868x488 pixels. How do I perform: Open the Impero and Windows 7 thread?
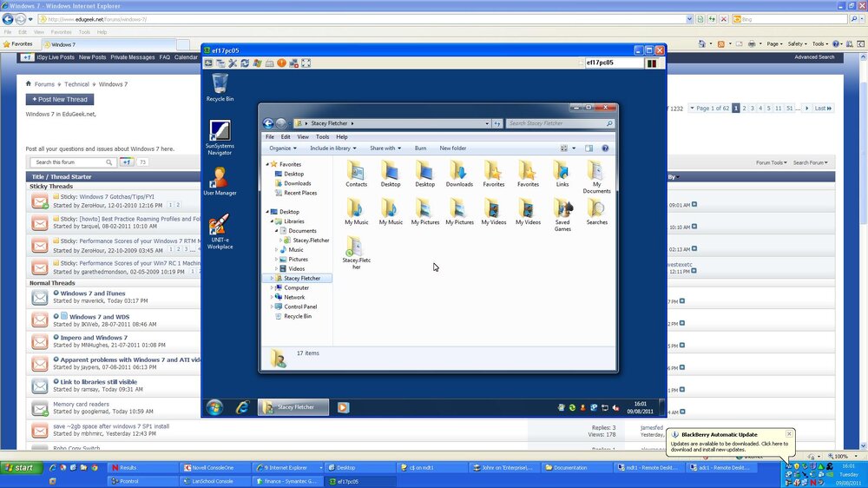click(94, 337)
